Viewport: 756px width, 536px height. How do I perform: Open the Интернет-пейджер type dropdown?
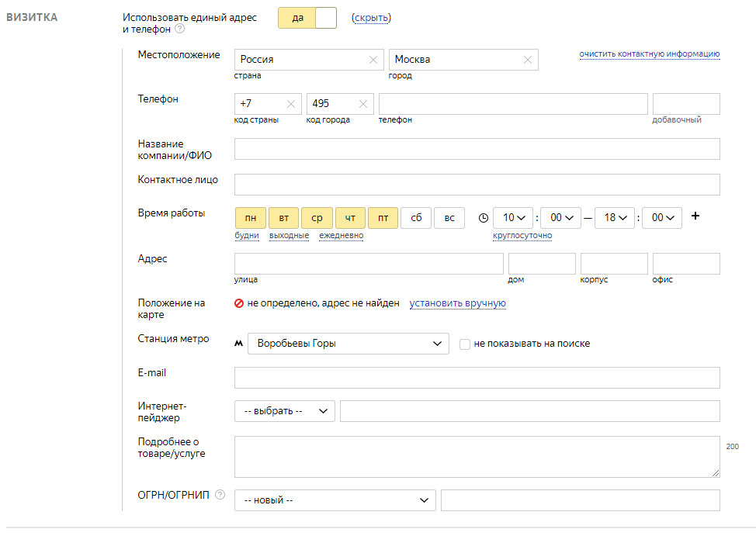tap(284, 411)
